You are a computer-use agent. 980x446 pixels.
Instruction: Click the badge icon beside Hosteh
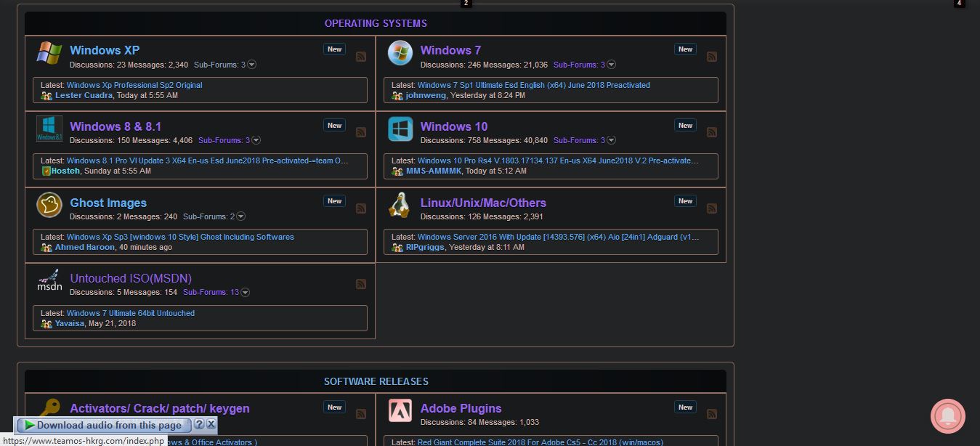[46, 171]
